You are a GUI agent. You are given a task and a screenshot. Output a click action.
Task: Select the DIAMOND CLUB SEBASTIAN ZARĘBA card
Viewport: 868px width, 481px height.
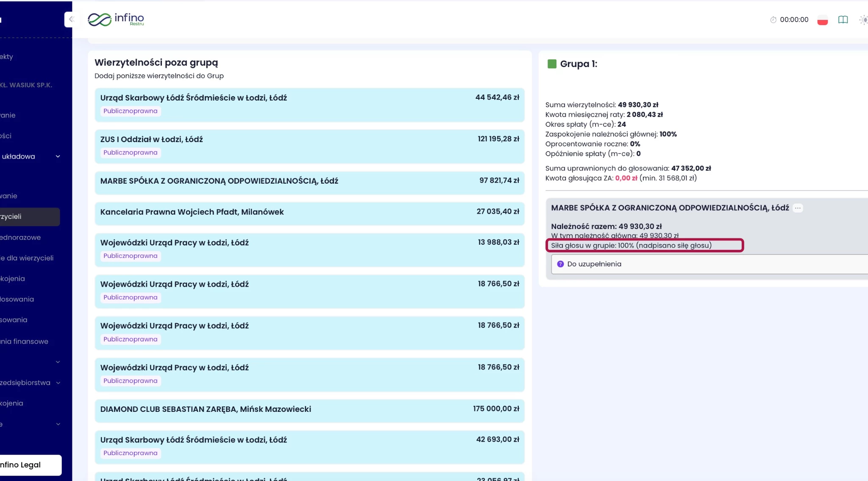(x=309, y=411)
